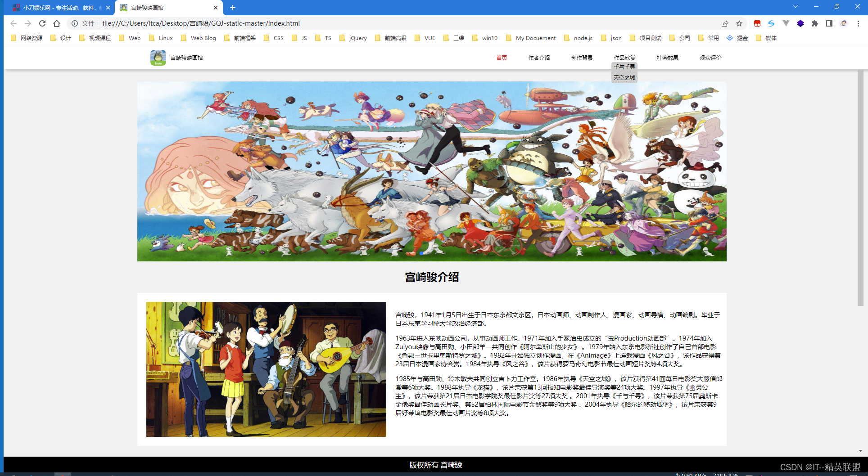Click the 宫崎骏映画馆 site title
The width and height of the screenshot is (868, 476).
tap(187, 58)
